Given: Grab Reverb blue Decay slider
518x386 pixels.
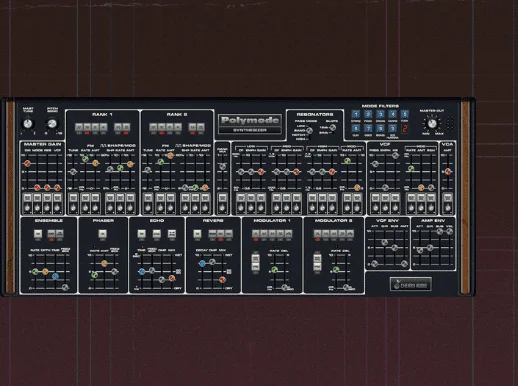Looking at the screenshot, I should (x=202, y=263).
